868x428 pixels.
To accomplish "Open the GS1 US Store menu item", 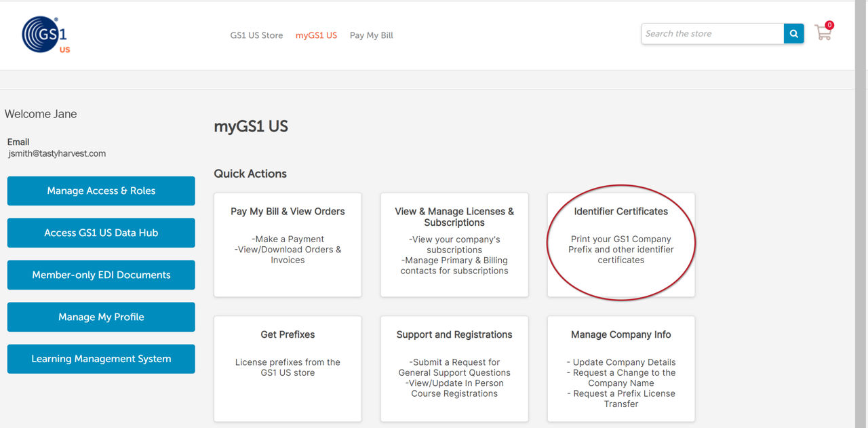I will (x=256, y=35).
